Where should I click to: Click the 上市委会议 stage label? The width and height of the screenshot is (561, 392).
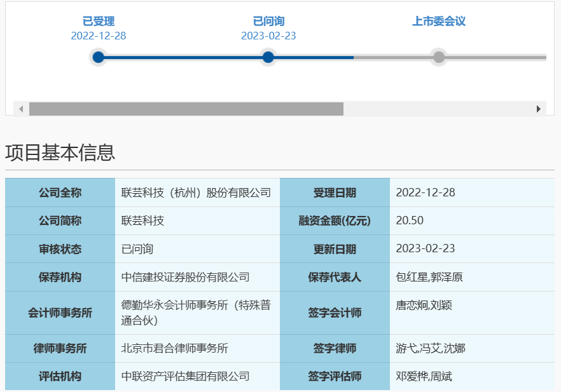tap(439, 21)
